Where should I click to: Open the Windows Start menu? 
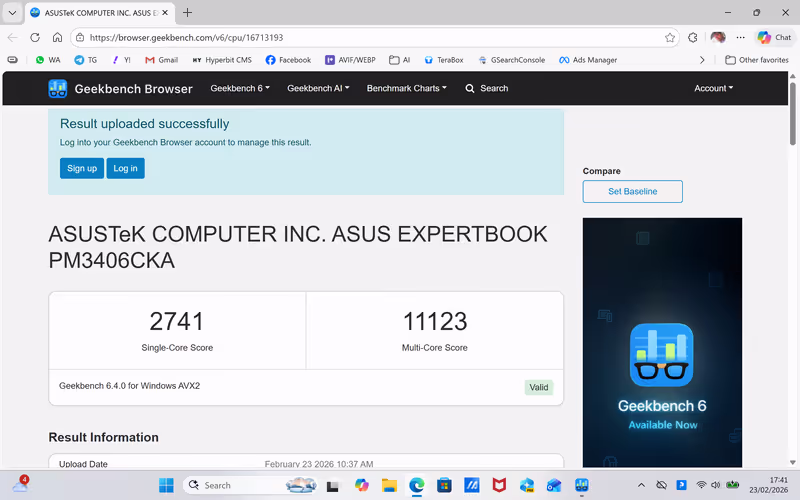[166, 485]
